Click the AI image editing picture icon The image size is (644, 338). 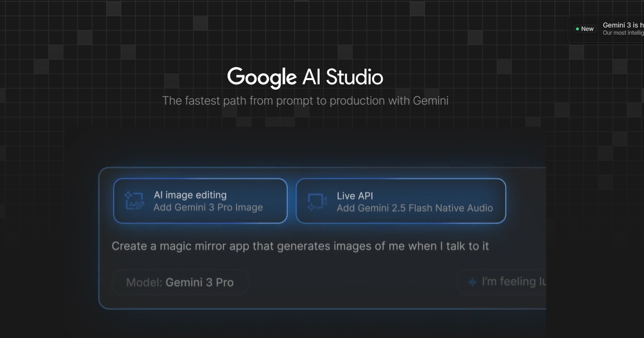(x=134, y=201)
